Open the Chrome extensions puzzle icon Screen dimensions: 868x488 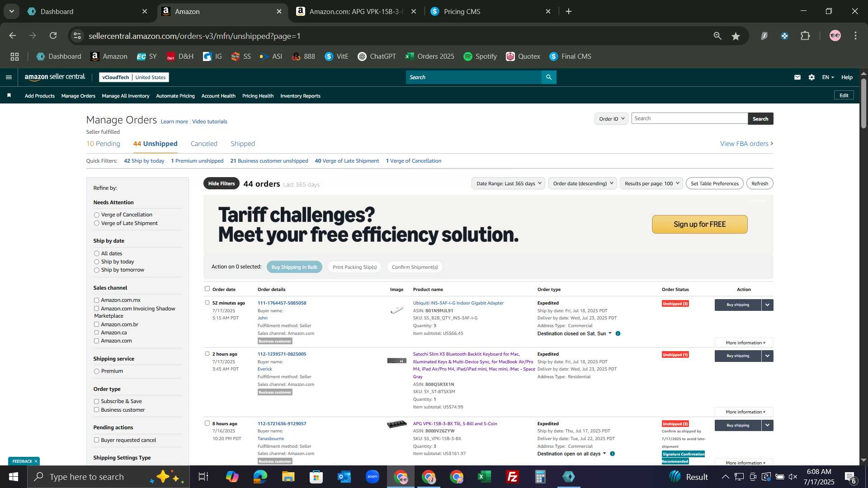click(805, 36)
